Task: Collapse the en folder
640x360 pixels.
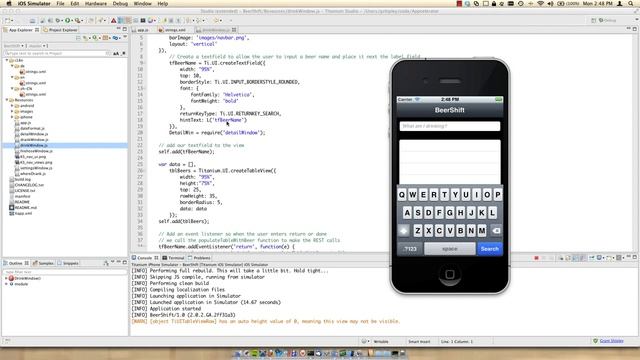Action: click(12, 77)
